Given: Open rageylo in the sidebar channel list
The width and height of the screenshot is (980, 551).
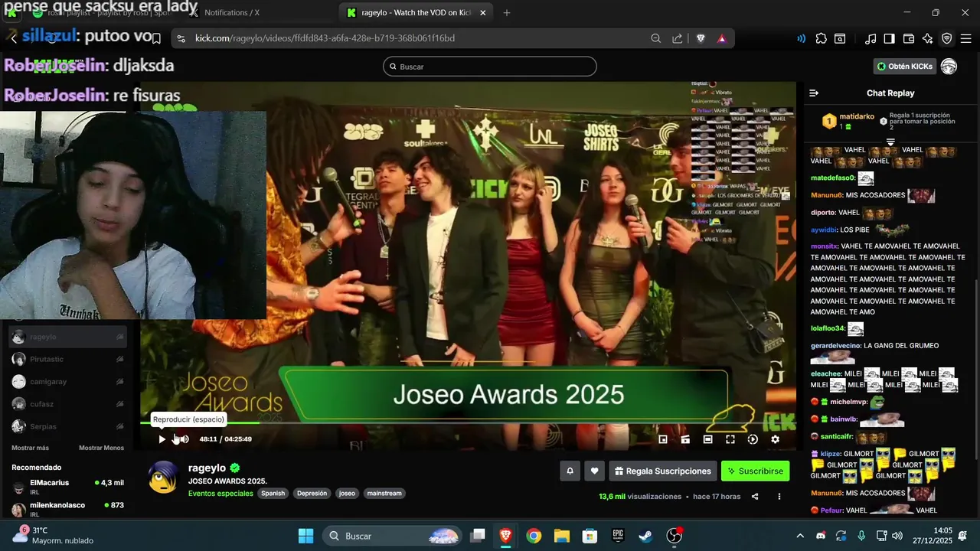Looking at the screenshot, I should tap(67, 337).
